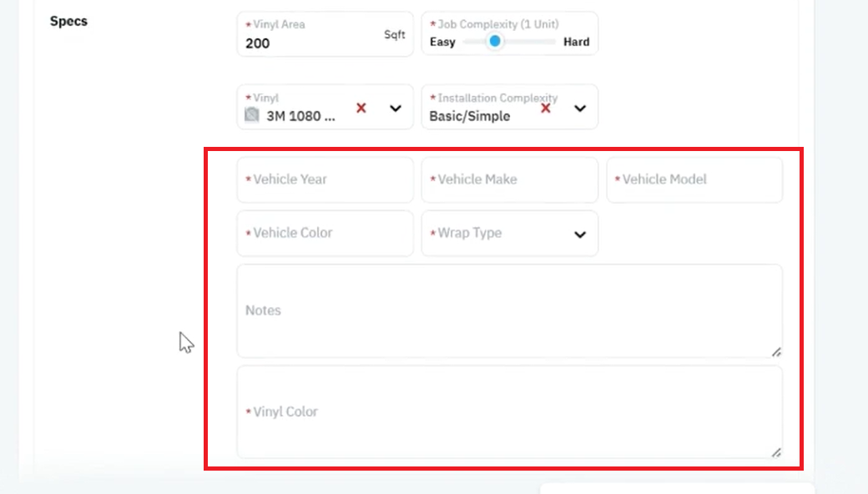Image resolution: width=868 pixels, height=494 pixels.
Task: Expand the Installation Complexity dropdown arrow
Action: [579, 108]
